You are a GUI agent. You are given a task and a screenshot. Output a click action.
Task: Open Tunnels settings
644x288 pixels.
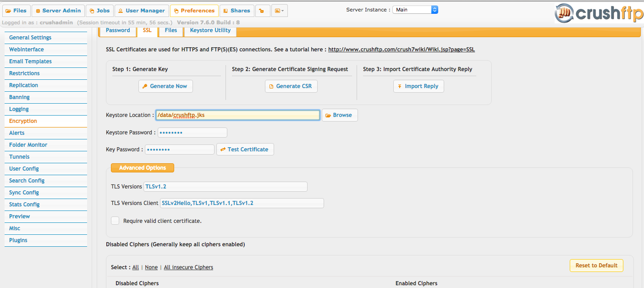pos(46,157)
